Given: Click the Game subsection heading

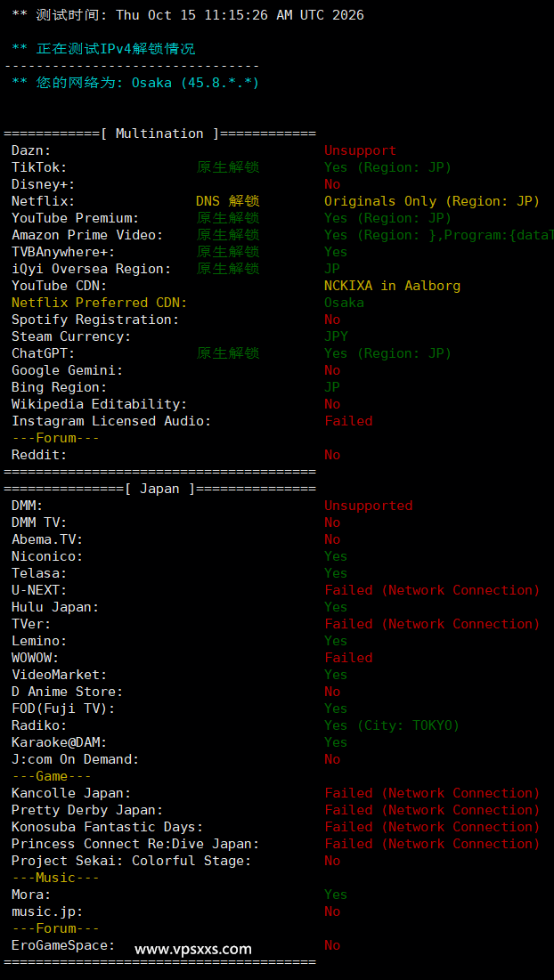Looking at the screenshot, I should click(x=52, y=776).
